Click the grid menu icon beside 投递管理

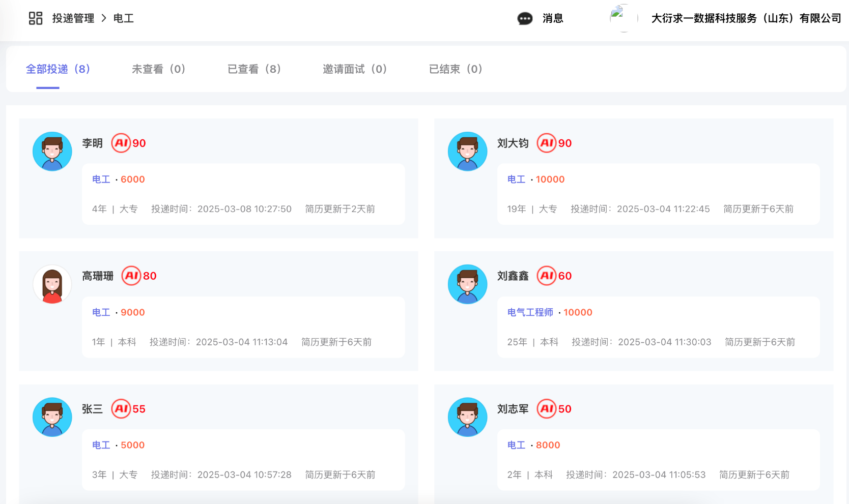point(35,18)
